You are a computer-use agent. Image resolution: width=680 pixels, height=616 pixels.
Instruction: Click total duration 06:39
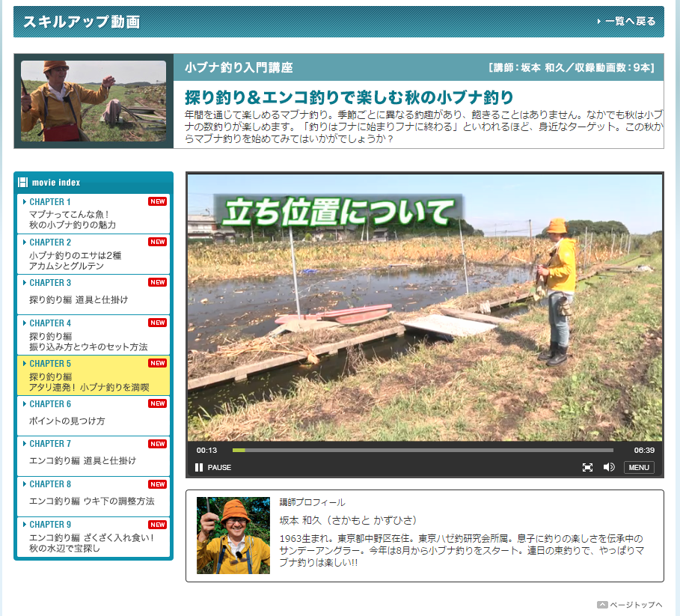(644, 451)
